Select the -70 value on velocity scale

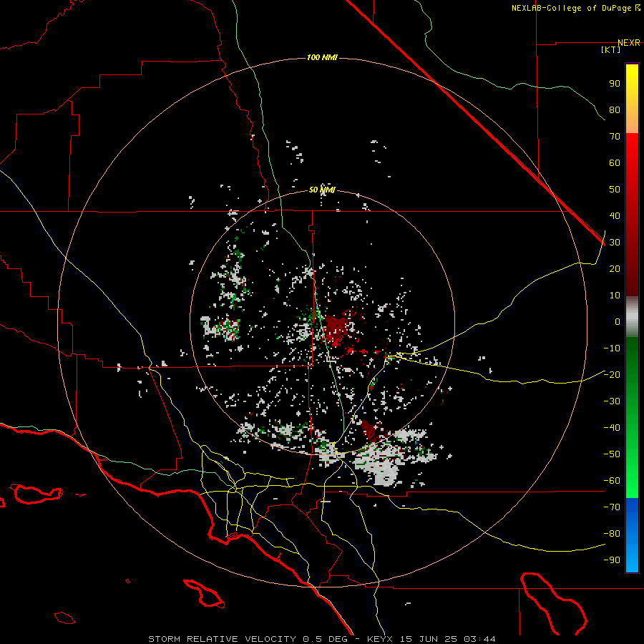pos(612,507)
